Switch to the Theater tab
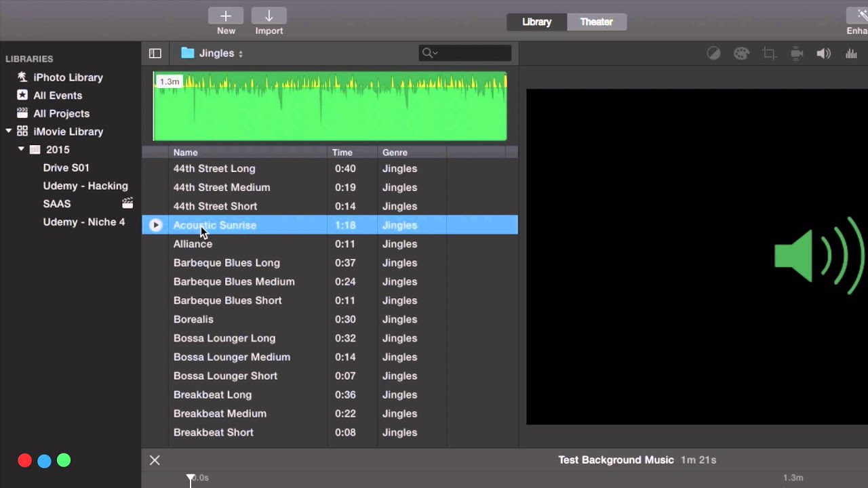 (x=596, y=22)
